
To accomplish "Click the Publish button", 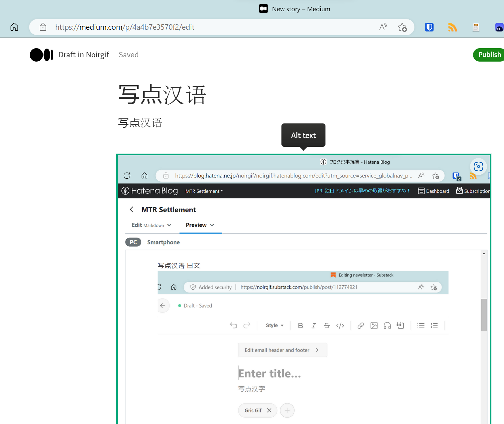I will [x=489, y=55].
